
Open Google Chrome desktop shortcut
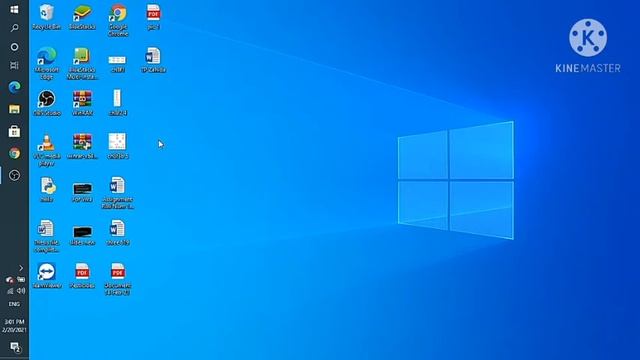tap(118, 20)
